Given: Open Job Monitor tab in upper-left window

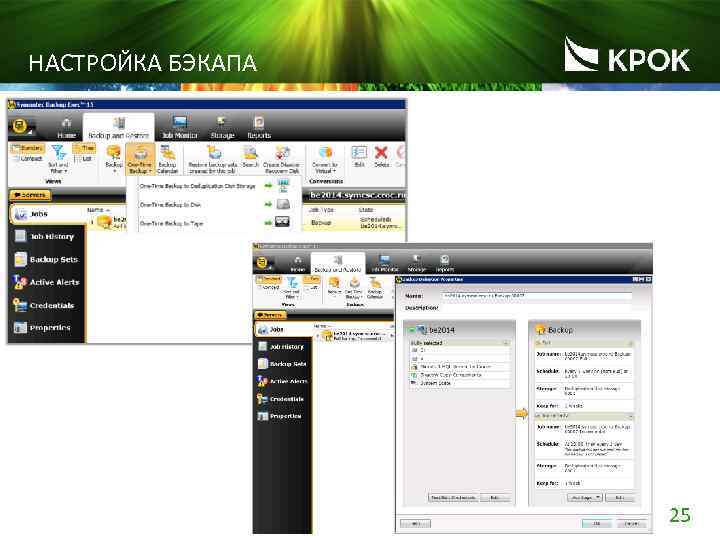Looking at the screenshot, I should (180, 129).
